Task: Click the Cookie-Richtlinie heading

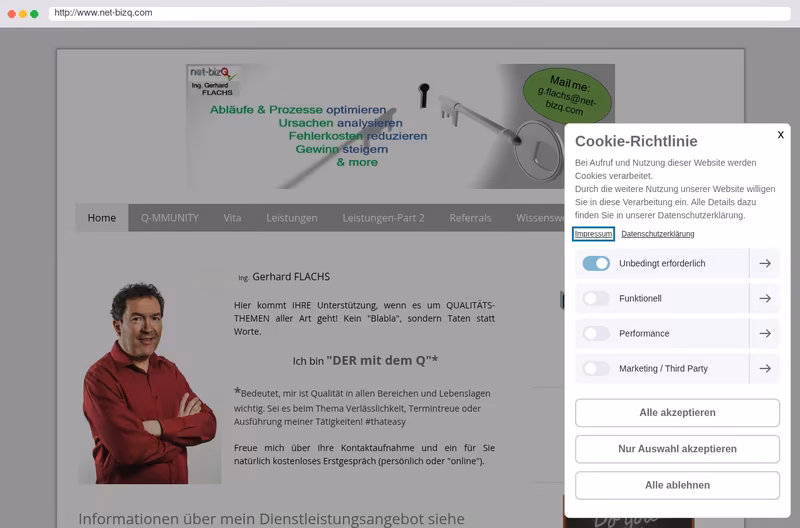Action: 636,141
